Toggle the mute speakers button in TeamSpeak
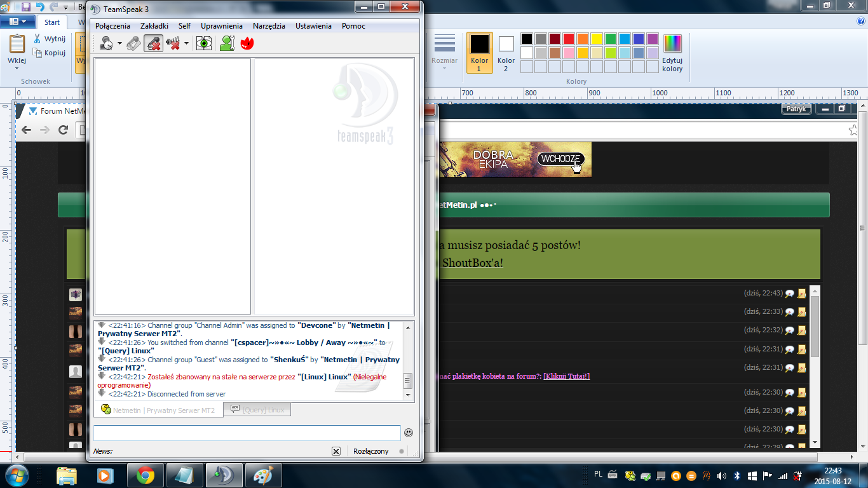This screenshot has height=488, width=868. (173, 43)
